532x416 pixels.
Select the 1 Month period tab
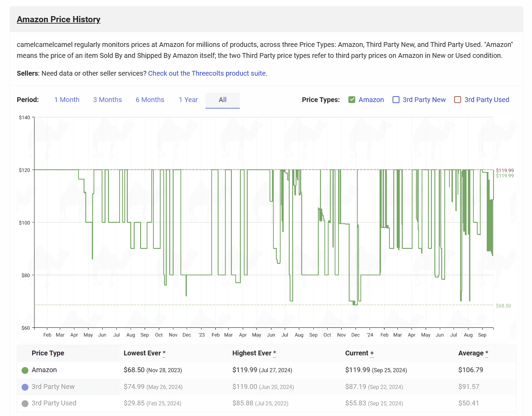[67, 100]
